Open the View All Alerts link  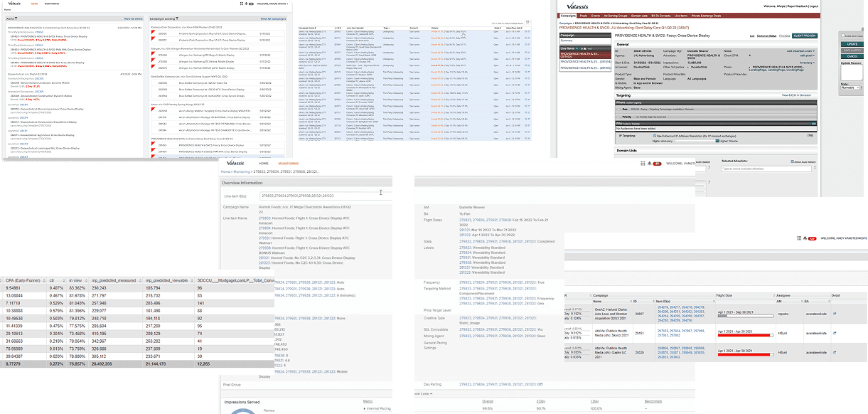tap(134, 18)
